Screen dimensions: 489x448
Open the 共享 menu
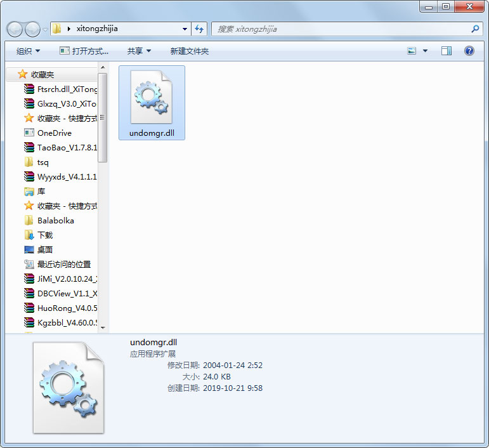pyautogui.click(x=139, y=51)
